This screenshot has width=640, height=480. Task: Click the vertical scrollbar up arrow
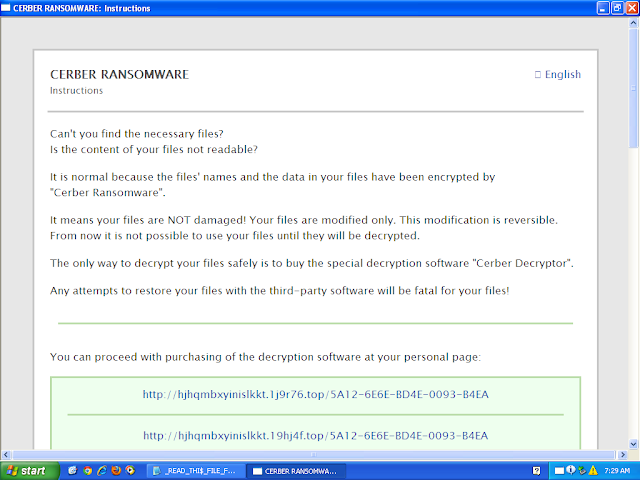[x=634, y=23]
